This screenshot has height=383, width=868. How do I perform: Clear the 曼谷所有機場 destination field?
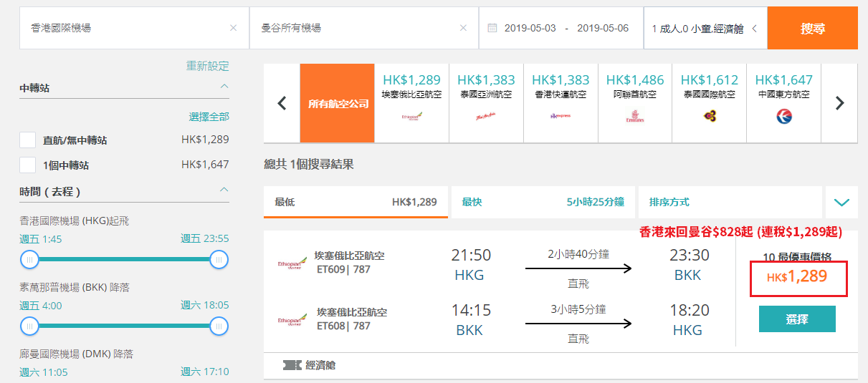pos(463,28)
